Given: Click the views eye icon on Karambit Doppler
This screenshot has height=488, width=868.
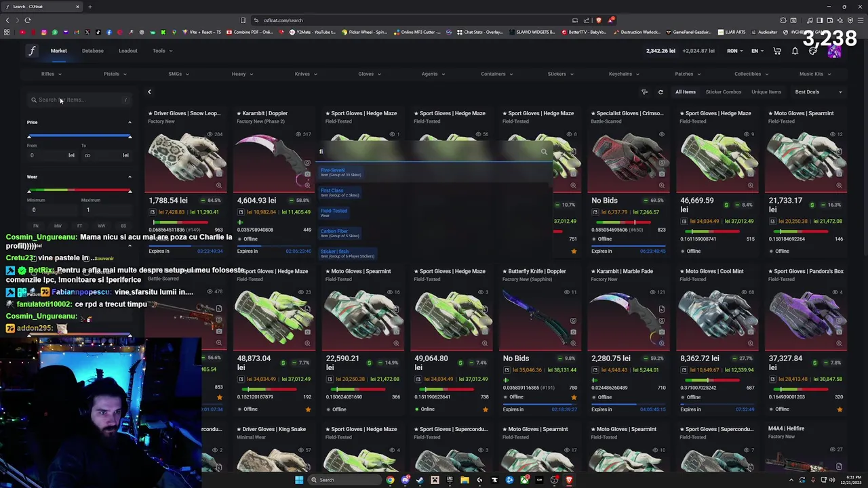Looking at the screenshot, I should pos(298,134).
